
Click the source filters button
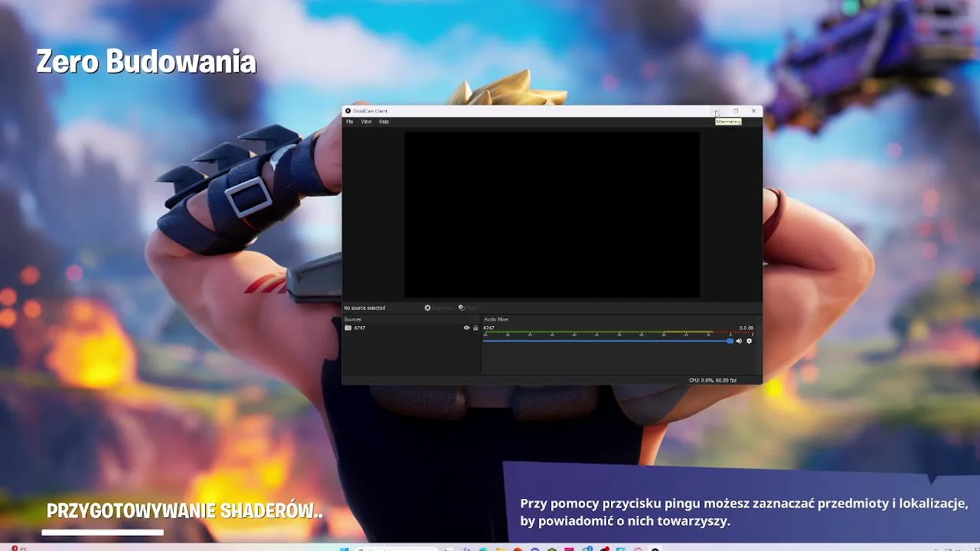point(468,308)
